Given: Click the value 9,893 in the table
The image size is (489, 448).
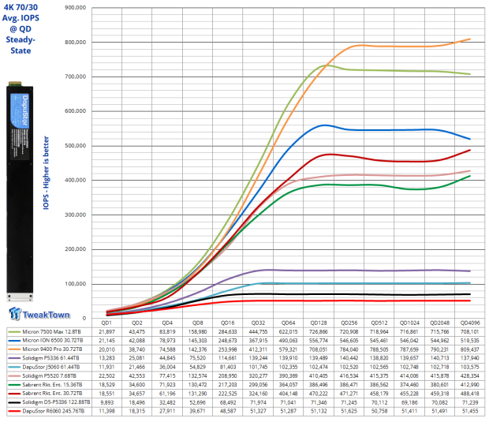Looking at the screenshot, I should 106,402.
